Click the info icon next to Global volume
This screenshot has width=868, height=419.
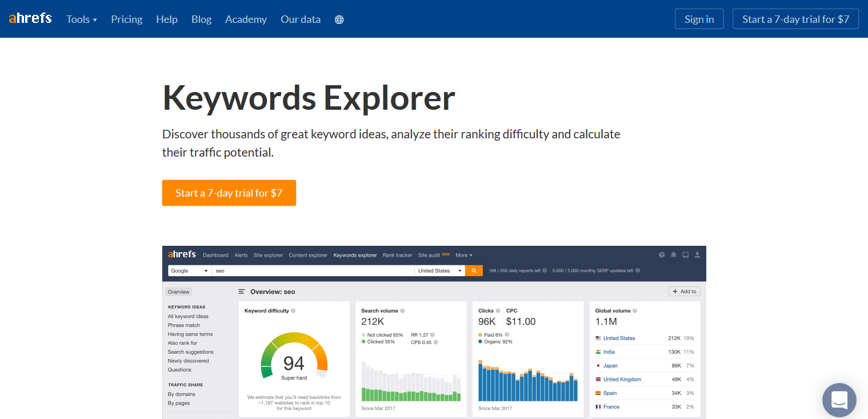pyautogui.click(x=635, y=311)
